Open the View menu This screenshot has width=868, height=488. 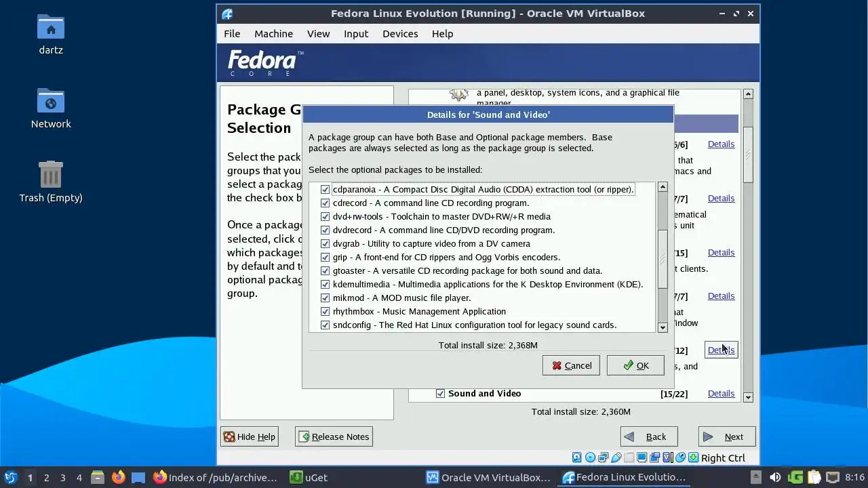click(318, 34)
